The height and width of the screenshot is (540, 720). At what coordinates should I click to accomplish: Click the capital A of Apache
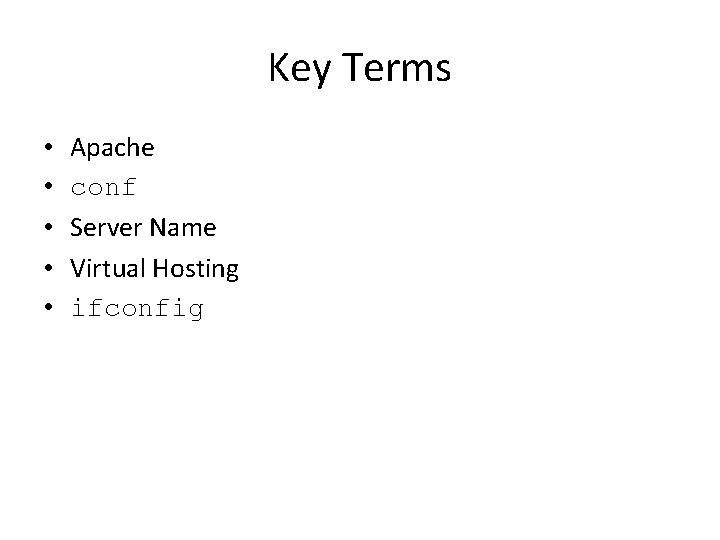[x=79, y=148]
